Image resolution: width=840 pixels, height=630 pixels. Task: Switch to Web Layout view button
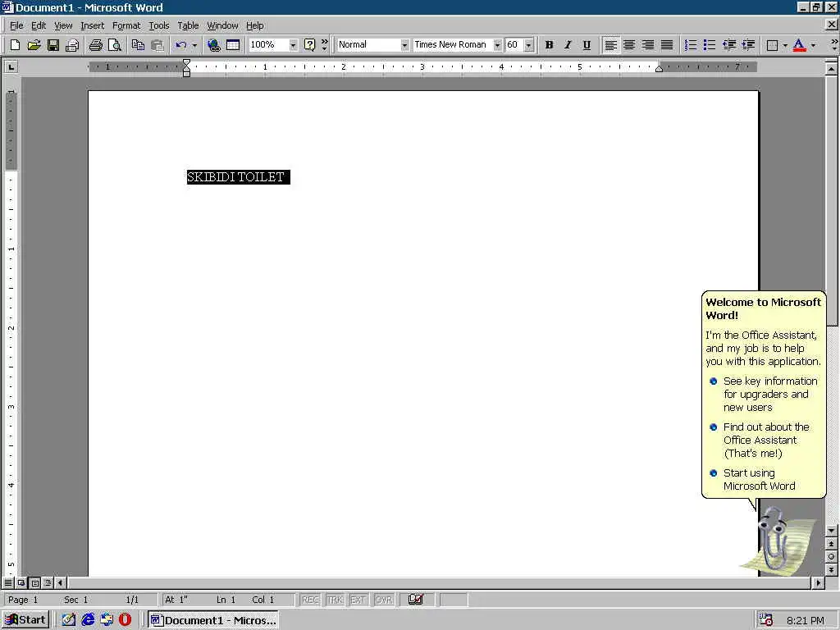point(21,582)
